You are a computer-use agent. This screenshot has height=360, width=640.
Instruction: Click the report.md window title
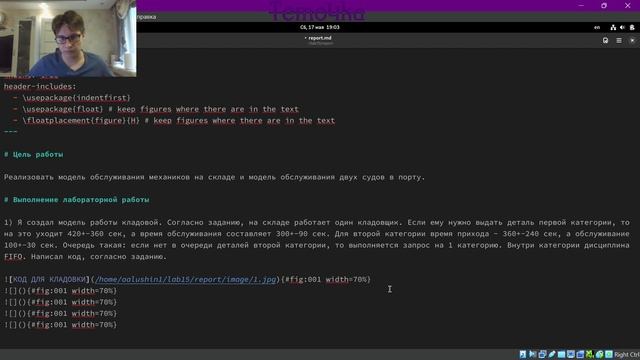(x=320, y=38)
